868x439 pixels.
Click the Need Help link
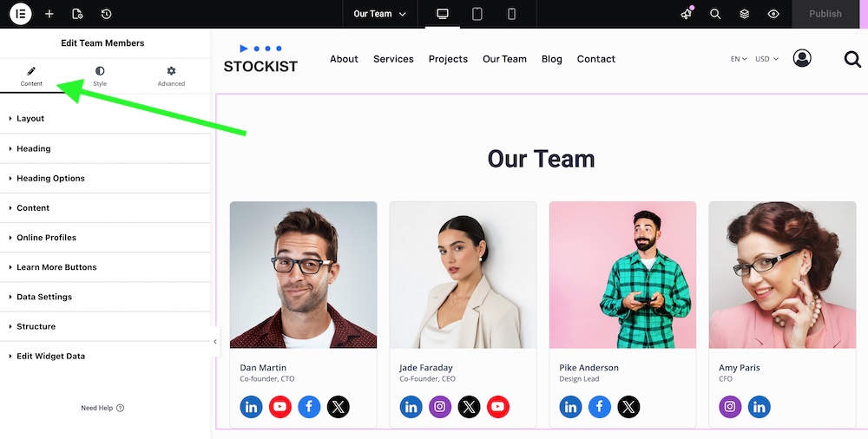tap(102, 408)
